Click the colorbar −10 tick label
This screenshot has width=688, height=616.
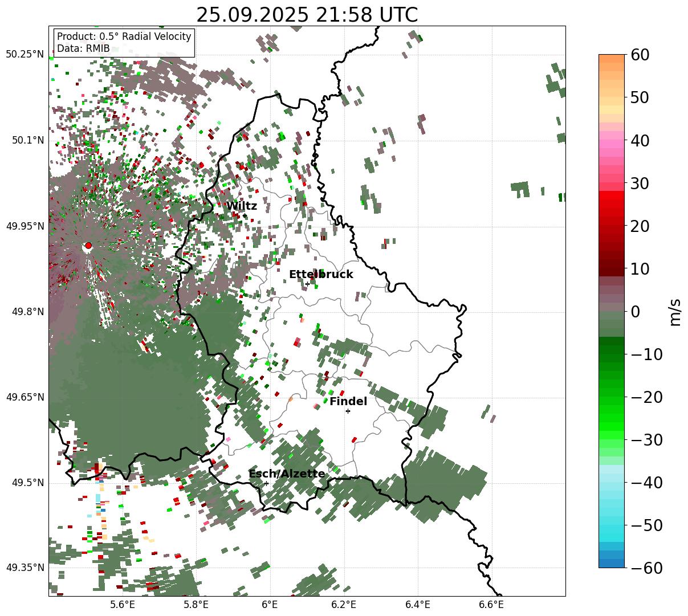pyautogui.click(x=646, y=354)
